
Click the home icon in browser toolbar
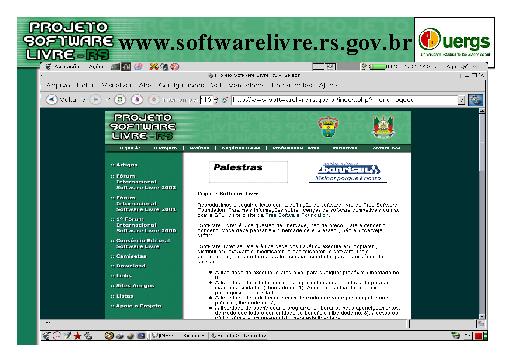137,99
